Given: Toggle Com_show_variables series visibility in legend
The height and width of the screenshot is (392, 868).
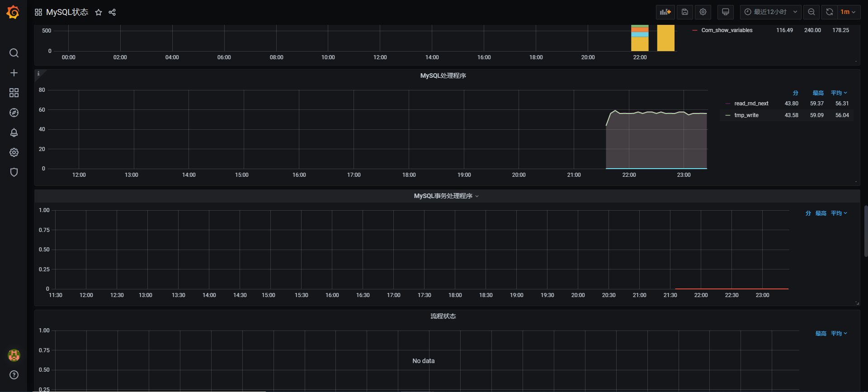Looking at the screenshot, I should coord(727,30).
